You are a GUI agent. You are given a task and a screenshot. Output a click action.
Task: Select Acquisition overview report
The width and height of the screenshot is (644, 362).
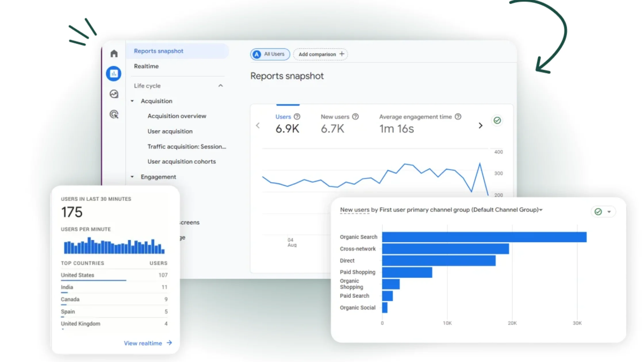177,116
